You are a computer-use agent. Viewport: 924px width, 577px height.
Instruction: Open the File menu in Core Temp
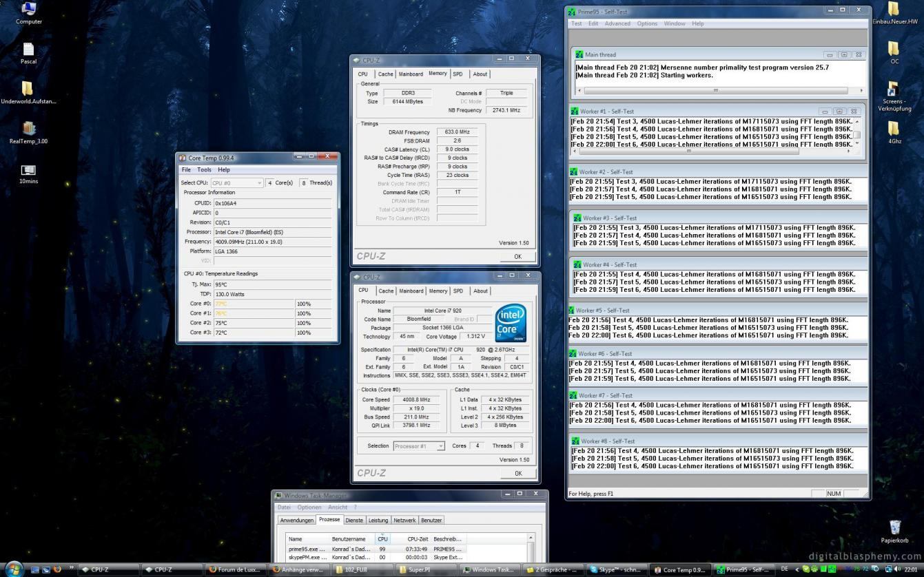pos(186,169)
